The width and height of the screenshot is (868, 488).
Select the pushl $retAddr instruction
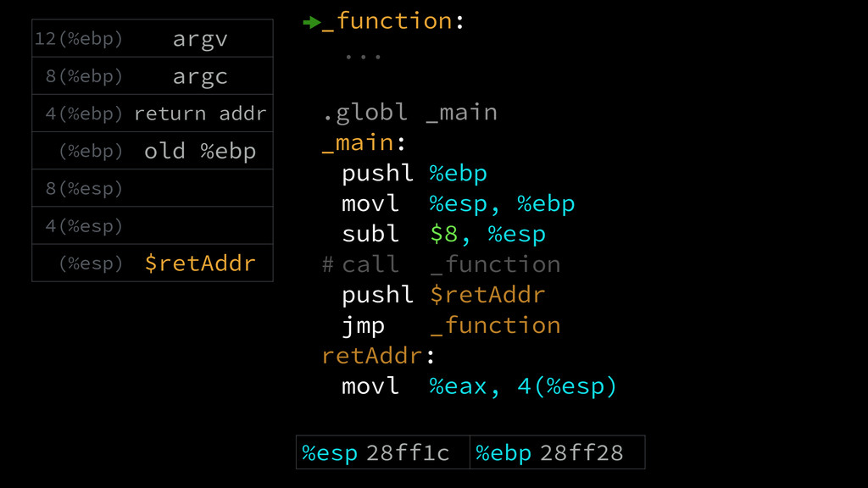[x=443, y=295]
